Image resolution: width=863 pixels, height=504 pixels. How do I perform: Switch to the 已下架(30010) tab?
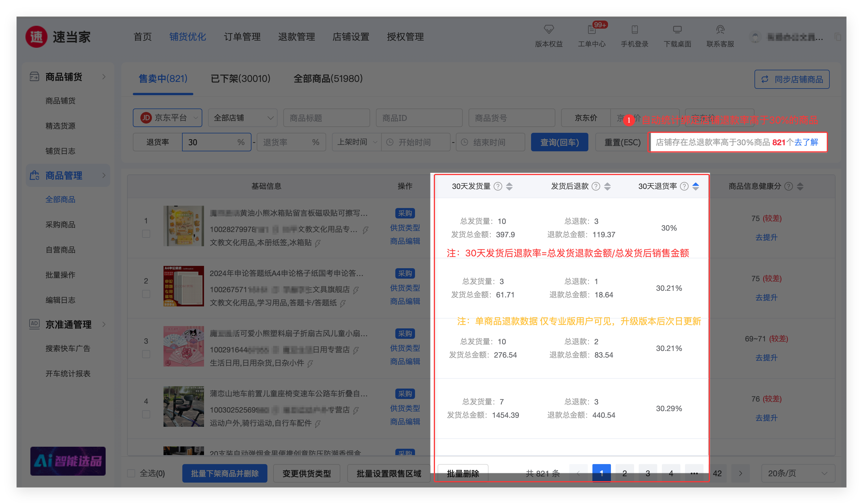[x=240, y=79]
